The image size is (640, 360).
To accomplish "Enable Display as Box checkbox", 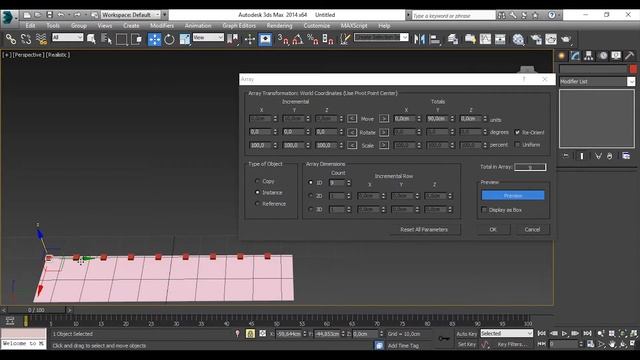I will (x=484, y=210).
